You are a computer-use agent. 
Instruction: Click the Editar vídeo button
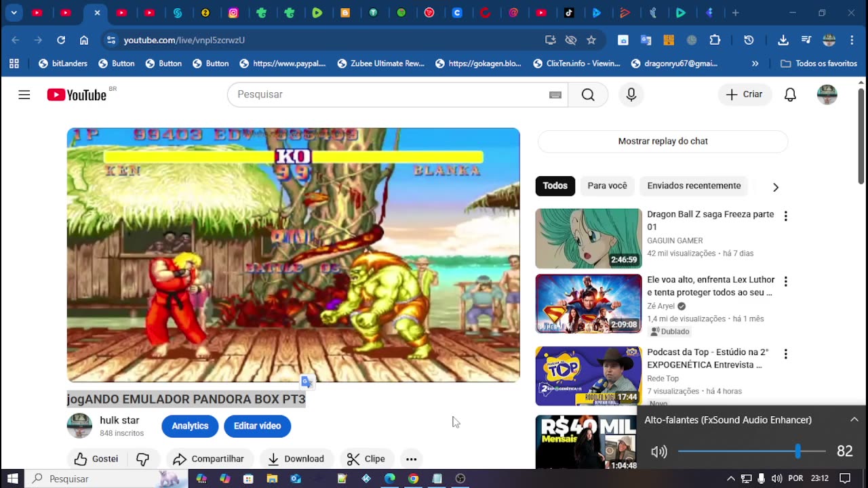tap(257, 426)
